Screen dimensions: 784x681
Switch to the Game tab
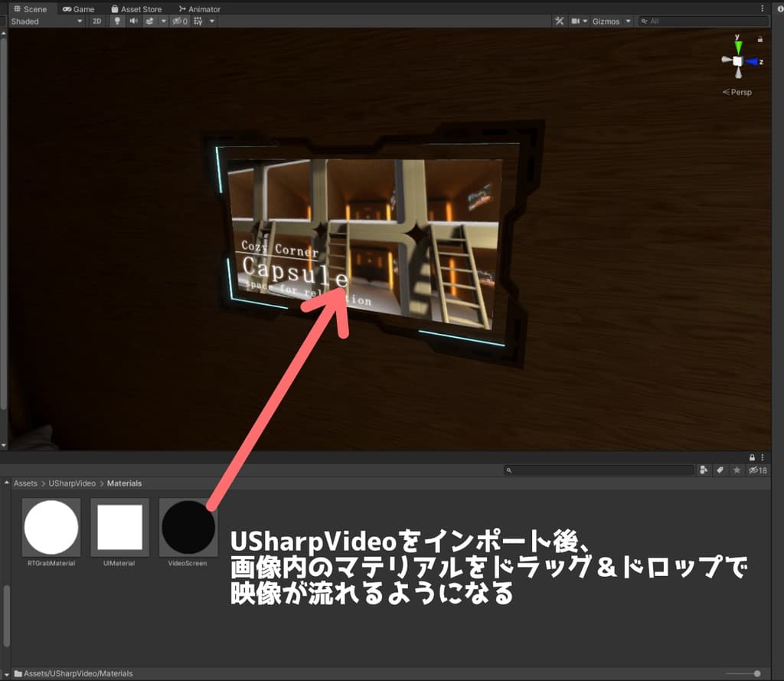tap(80, 8)
